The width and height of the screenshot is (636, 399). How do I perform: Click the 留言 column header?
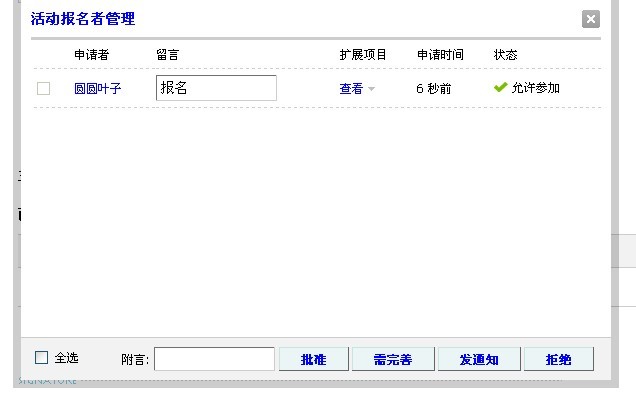168,55
